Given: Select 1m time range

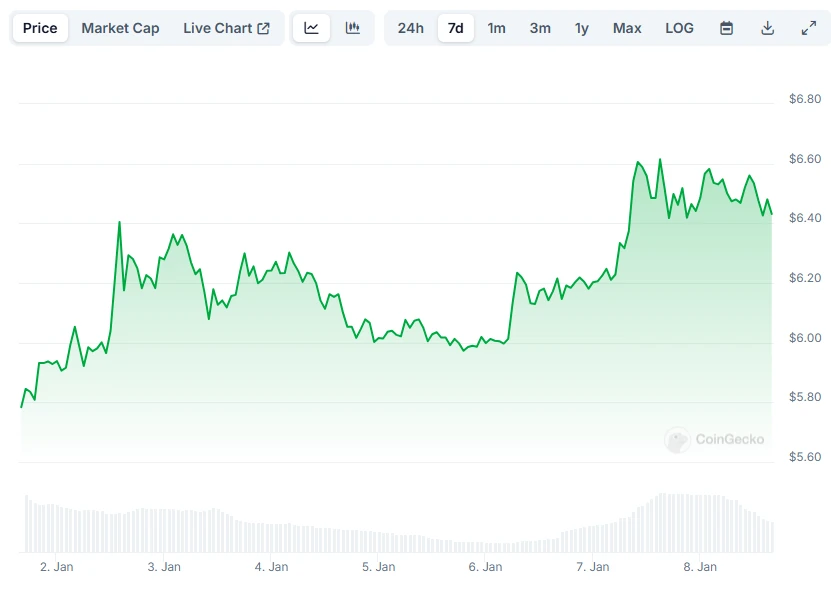Looking at the screenshot, I should point(496,28).
